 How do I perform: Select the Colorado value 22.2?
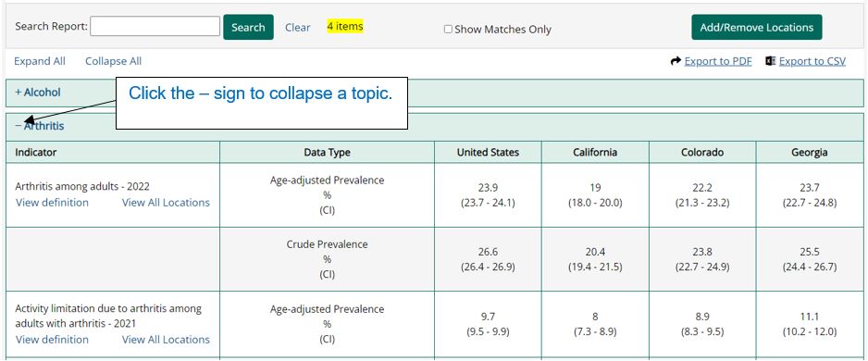pos(702,188)
